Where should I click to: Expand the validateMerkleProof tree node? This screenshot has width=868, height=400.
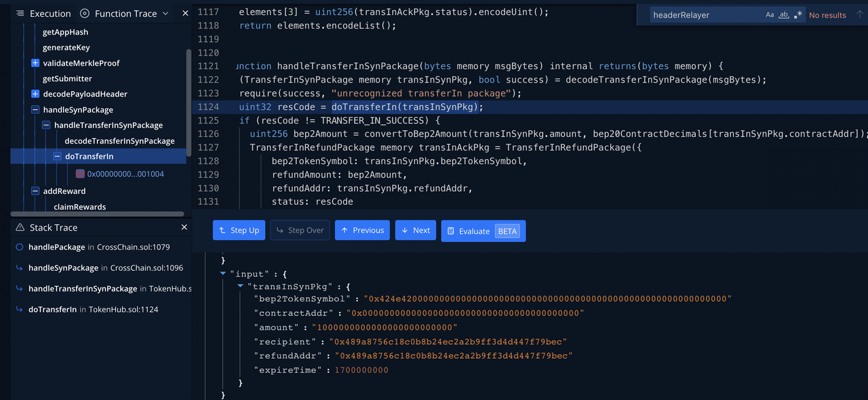[35, 63]
